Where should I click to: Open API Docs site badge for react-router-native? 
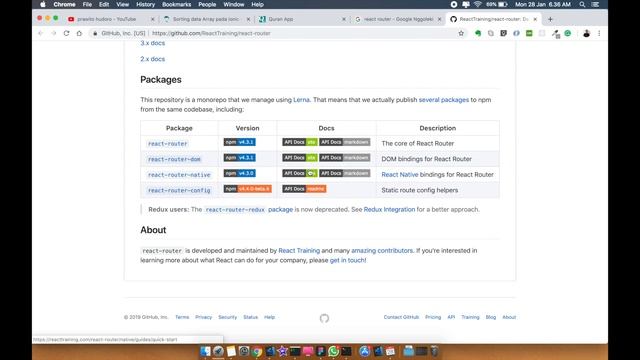tap(300, 173)
